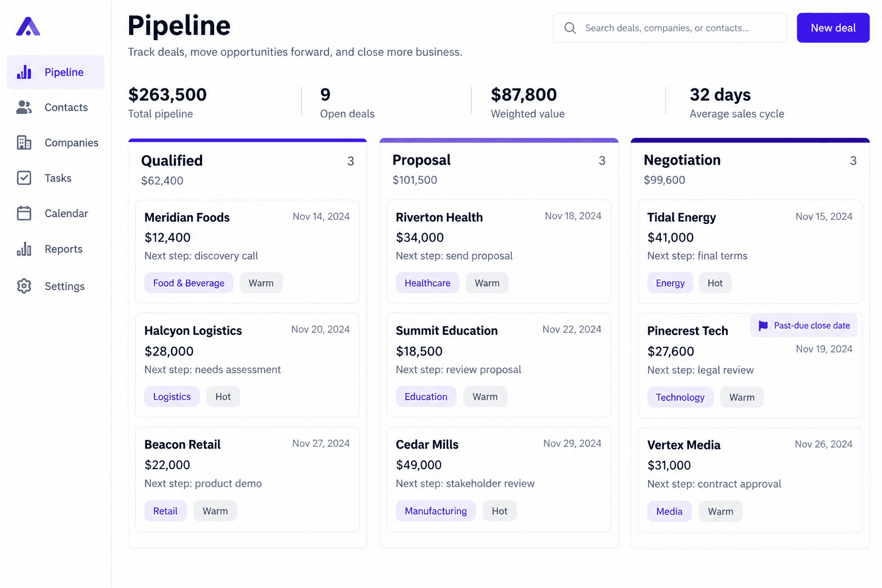Create a New deal
882x588 pixels.
(x=833, y=28)
